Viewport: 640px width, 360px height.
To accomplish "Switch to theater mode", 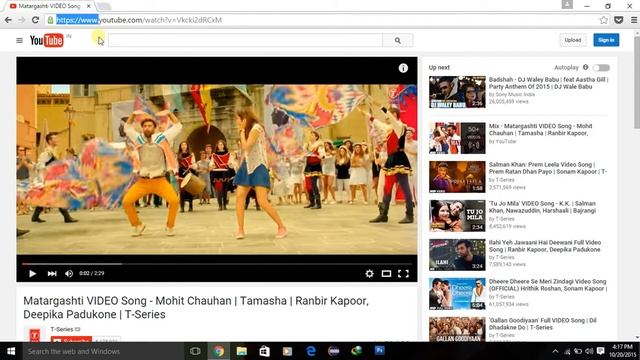I will coord(386,273).
